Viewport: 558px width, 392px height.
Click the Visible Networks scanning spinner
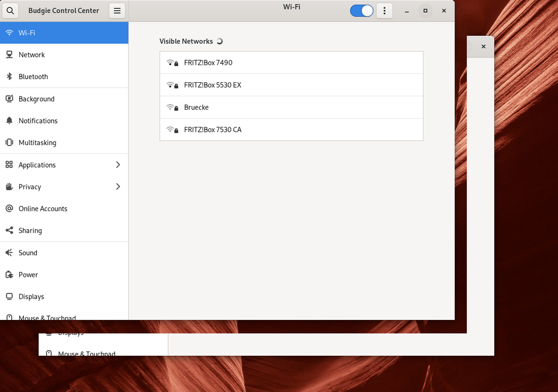click(219, 41)
